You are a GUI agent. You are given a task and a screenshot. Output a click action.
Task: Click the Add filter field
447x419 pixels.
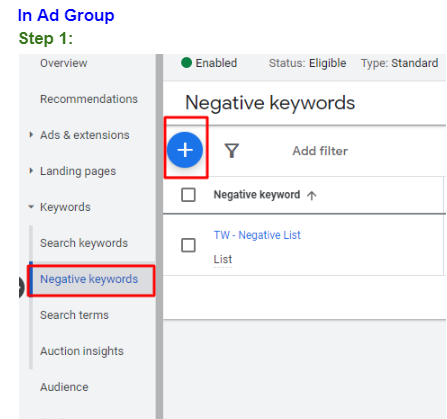coord(320,151)
